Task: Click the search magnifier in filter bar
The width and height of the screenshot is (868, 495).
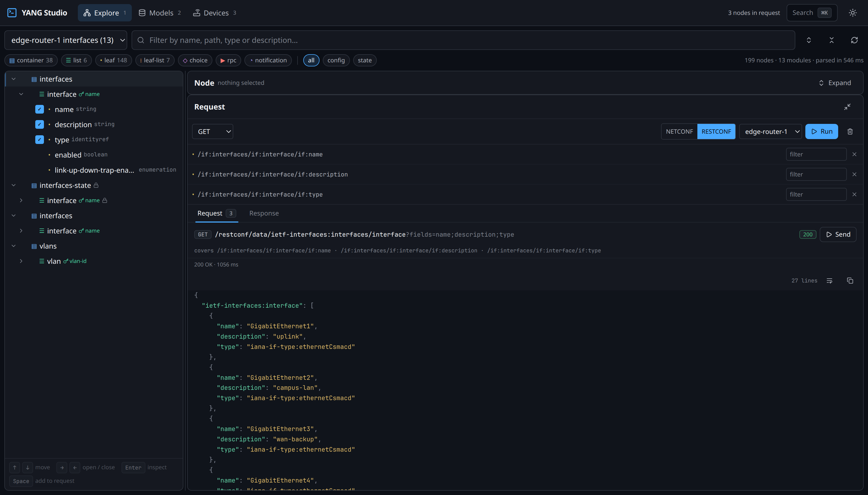Action: pyautogui.click(x=141, y=40)
